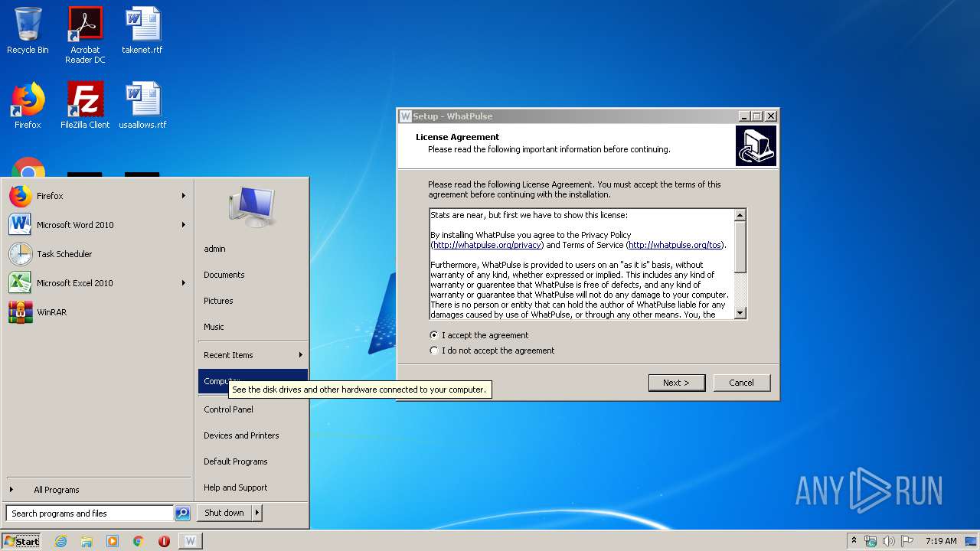Viewport: 980px width, 551px height.
Task: Open takenet.rtf desktop file
Action: pyautogui.click(x=142, y=31)
